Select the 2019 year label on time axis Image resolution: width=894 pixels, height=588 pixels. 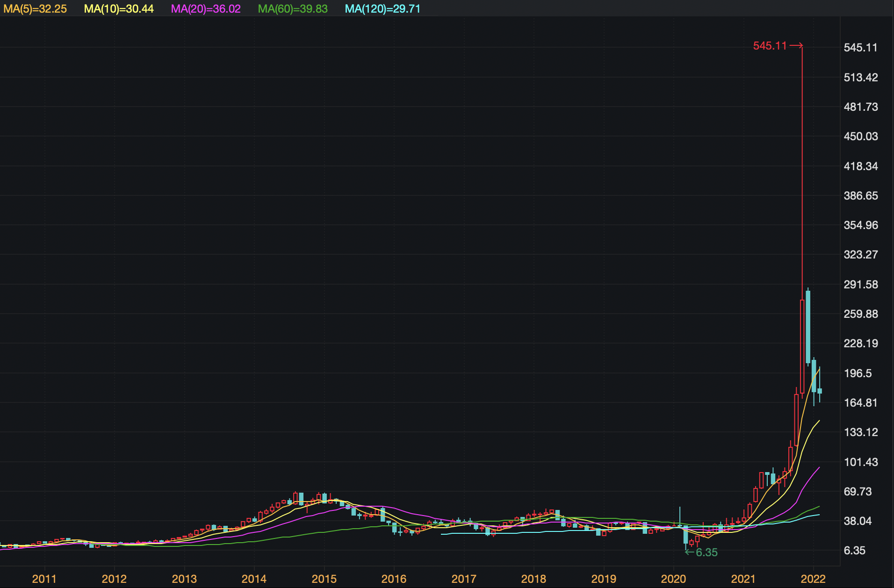[x=604, y=579]
